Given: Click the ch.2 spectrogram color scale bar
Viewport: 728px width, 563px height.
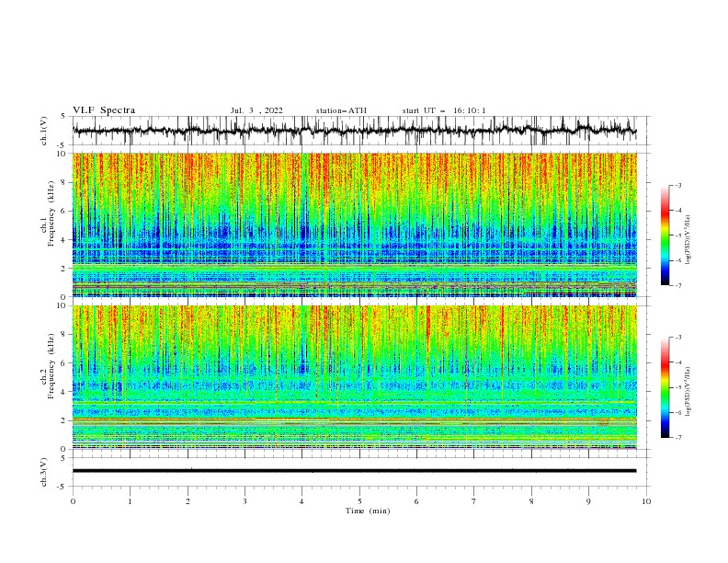Looking at the screenshot, I should click(x=665, y=387).
